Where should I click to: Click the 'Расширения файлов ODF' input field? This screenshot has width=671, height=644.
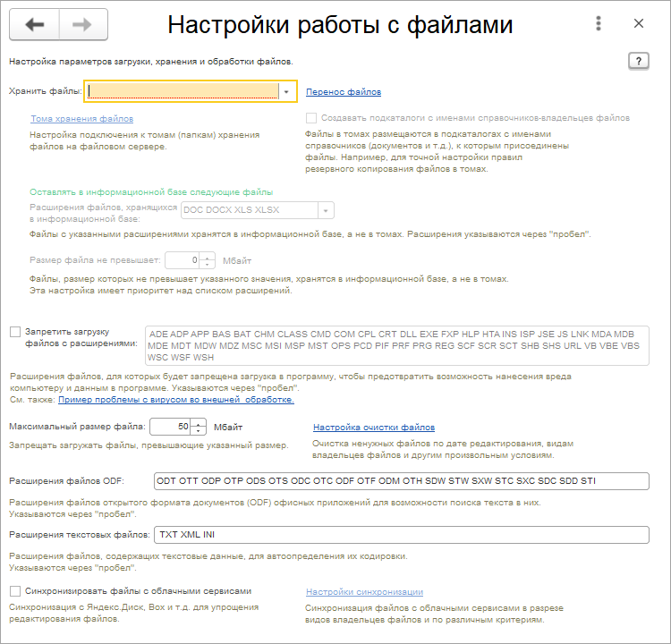click(x=402, y=481)
